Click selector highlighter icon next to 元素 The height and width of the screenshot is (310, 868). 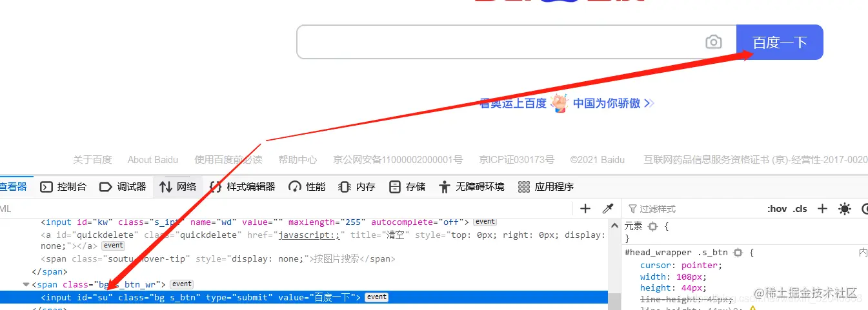tap(652, 226)
